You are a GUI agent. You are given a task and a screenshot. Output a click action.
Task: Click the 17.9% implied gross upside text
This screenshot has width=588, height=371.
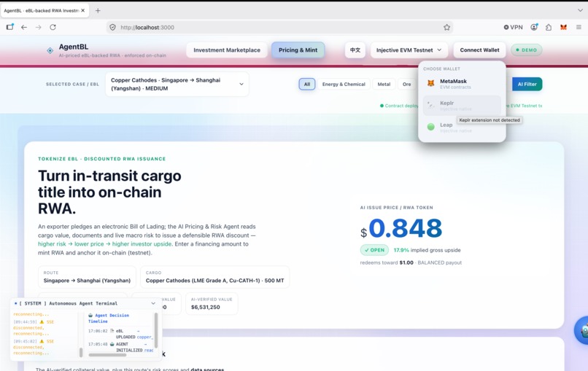tap(427, 250)
